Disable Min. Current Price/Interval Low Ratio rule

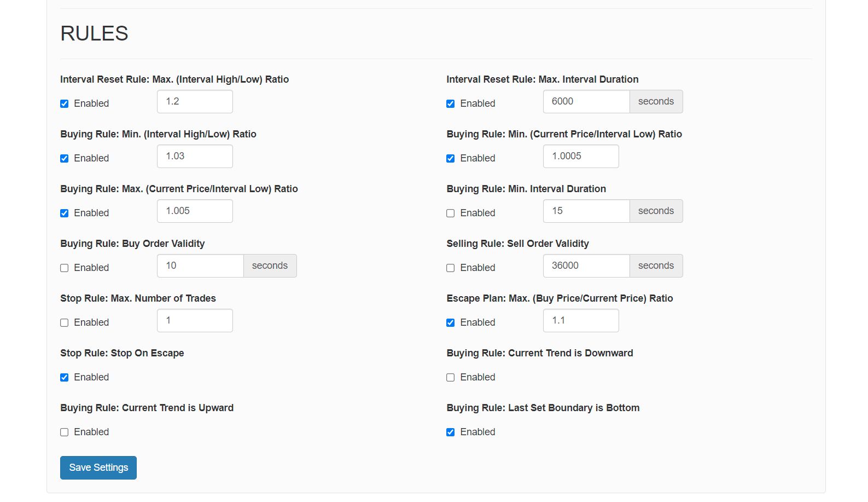451,158
